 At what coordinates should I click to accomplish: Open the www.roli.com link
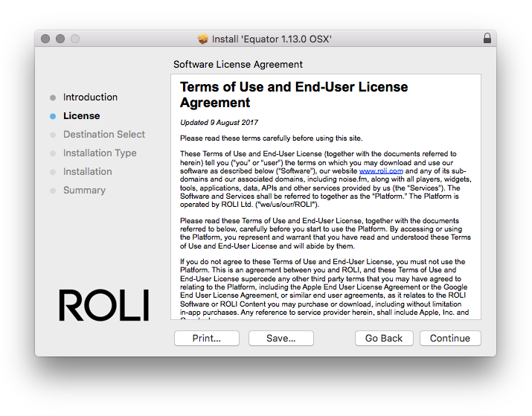coord(381,171)
